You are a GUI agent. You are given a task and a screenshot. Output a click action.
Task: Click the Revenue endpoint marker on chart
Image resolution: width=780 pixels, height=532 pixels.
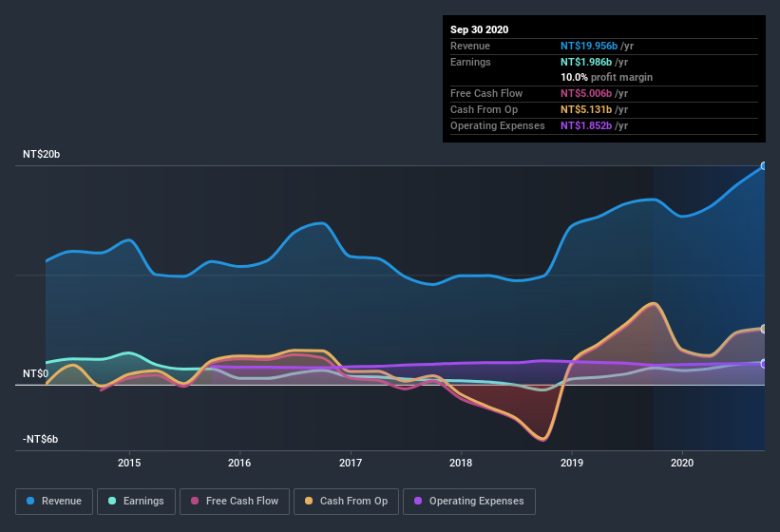coord(764,166)
